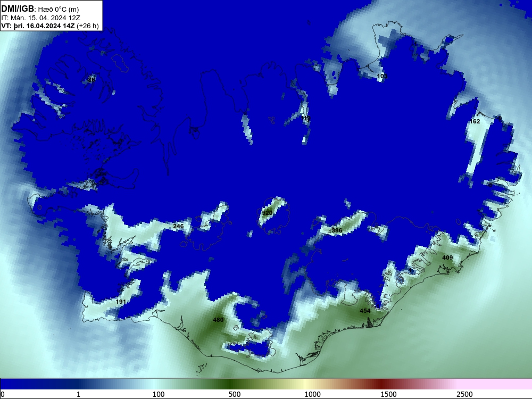Click the '1' label on the color scale
The image size is (532, 399).
78,394
